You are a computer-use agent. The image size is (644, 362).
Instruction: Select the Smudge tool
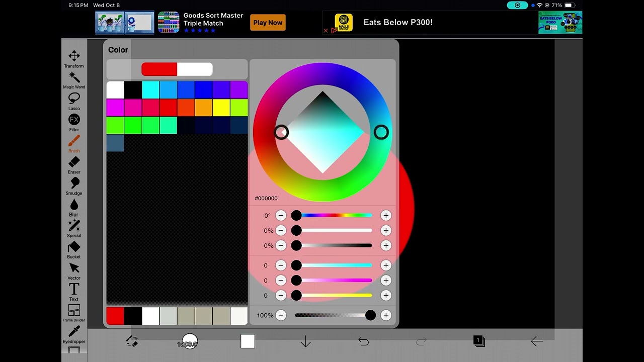pyautogui.click(x=74, y=186)
